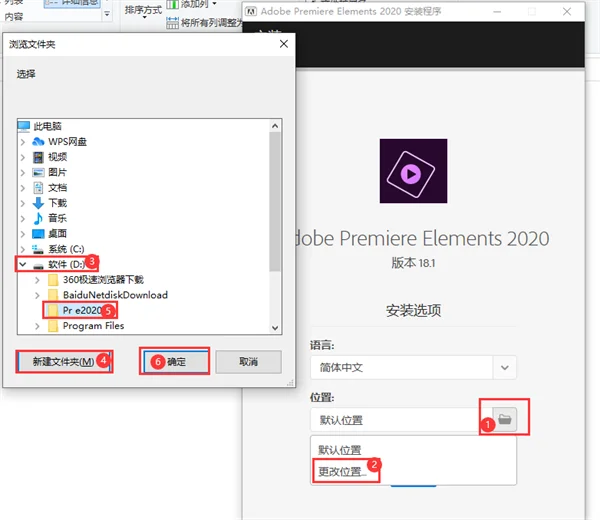Click 将所有列调整 icon in Explorer ribbon
Screen dimensions: 600x520
pyautogui.click(x=173, y=23)
